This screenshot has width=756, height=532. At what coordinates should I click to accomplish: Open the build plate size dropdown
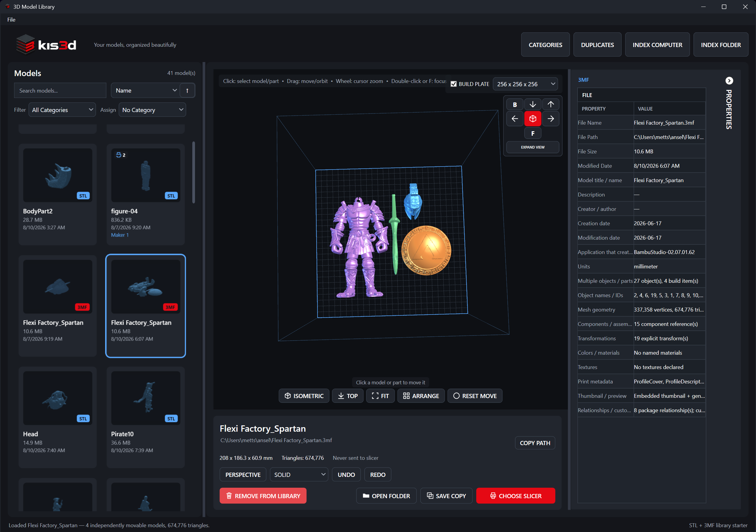[525, 84]
